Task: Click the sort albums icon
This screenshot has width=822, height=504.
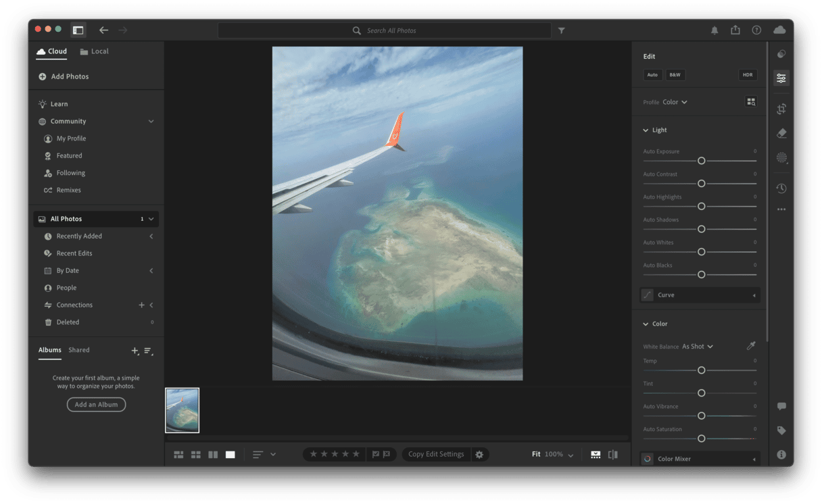Action: (148, 351)
